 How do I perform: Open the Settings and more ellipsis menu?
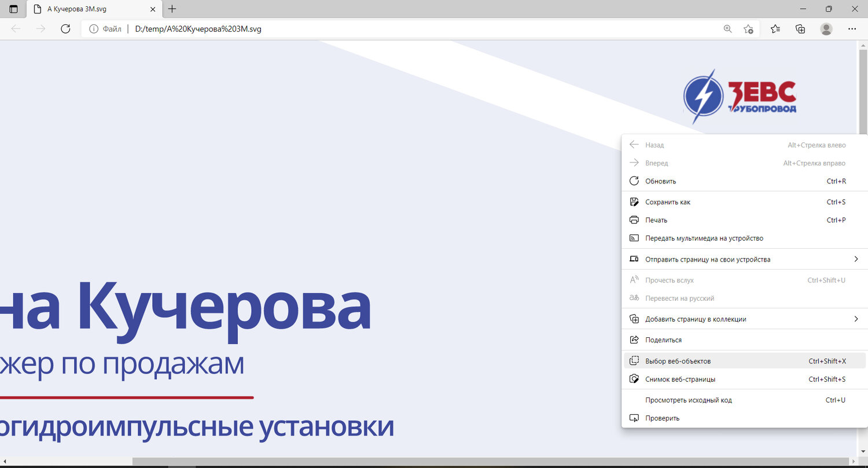click(x=852, y=29)
